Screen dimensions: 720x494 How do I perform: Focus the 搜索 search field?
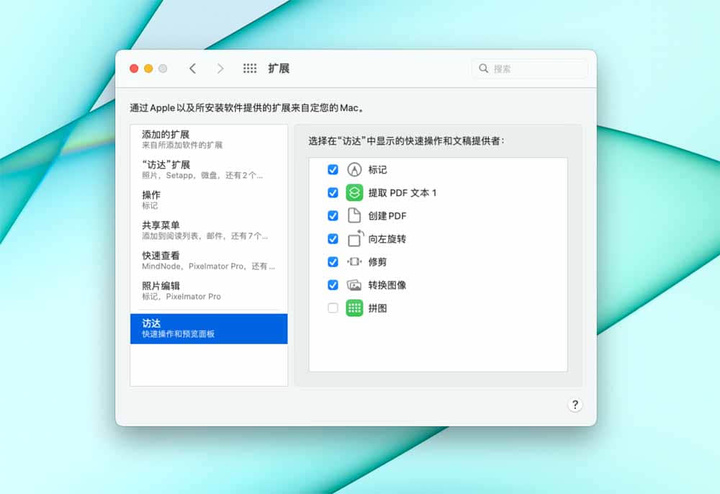[x=530, y=68]
